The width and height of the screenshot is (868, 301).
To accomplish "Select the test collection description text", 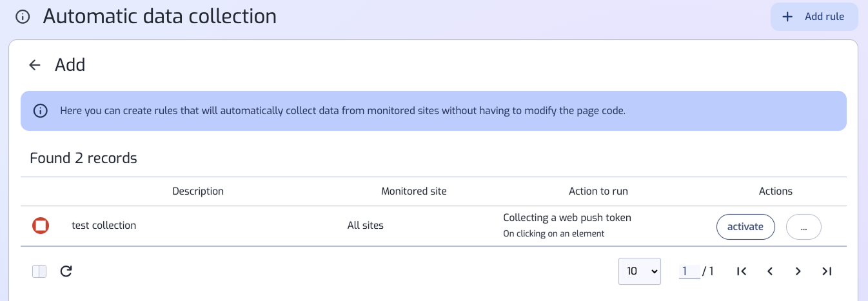I will [x=104, y=226].
